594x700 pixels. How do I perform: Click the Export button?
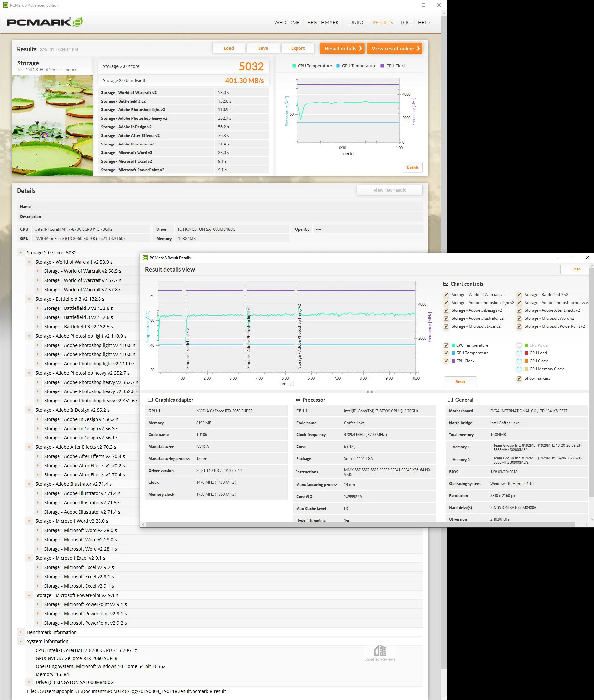[x=298, y=48]
